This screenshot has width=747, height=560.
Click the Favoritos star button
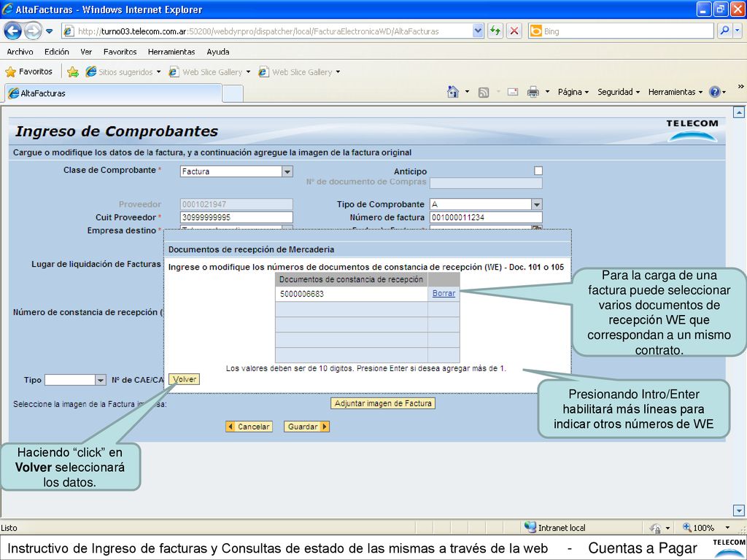[29, 72]
